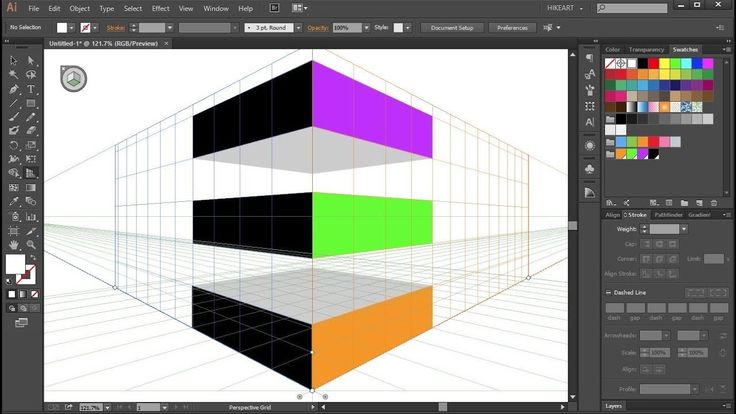Select the Type tool
This screenshot has height=414, width=736.
(31, 89)
